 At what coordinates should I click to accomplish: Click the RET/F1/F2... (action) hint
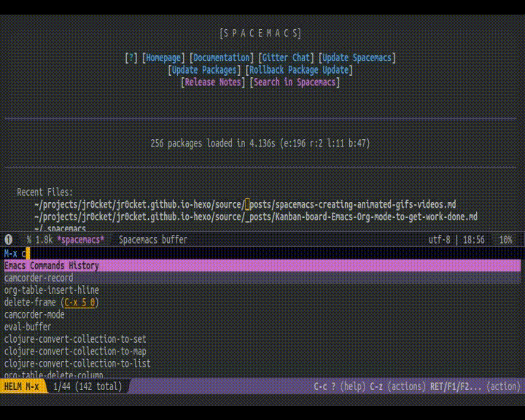[475, 386]
